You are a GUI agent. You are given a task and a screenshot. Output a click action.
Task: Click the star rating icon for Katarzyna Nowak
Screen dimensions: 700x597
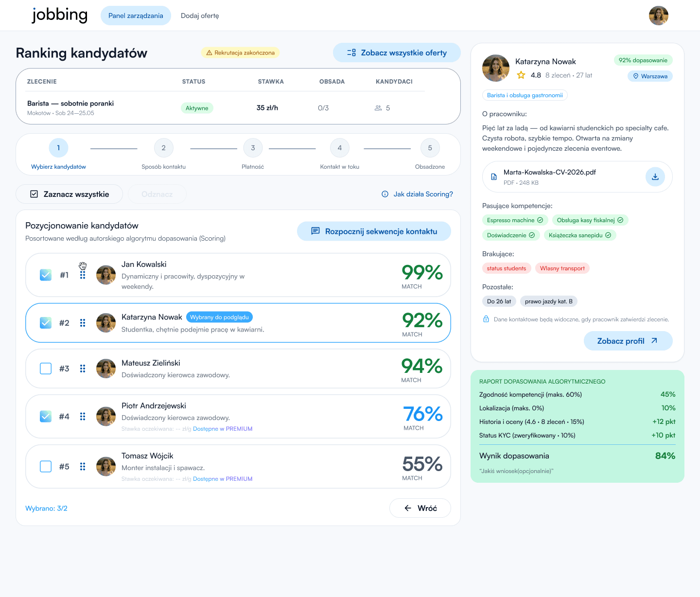coord(521,75)
